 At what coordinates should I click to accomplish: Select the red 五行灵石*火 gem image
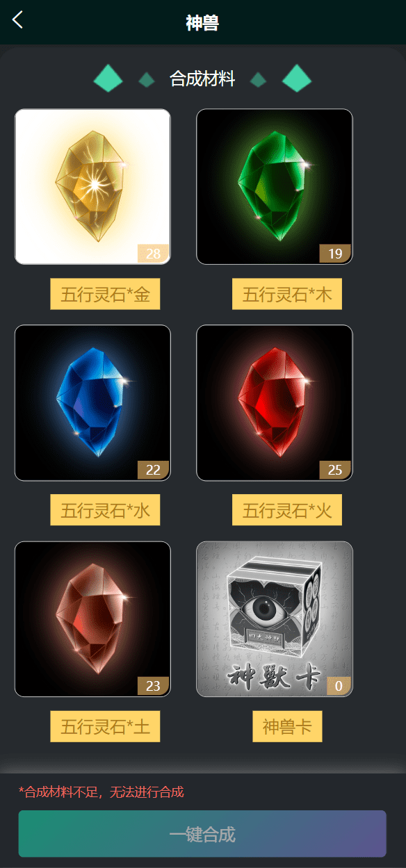point(275,403)
